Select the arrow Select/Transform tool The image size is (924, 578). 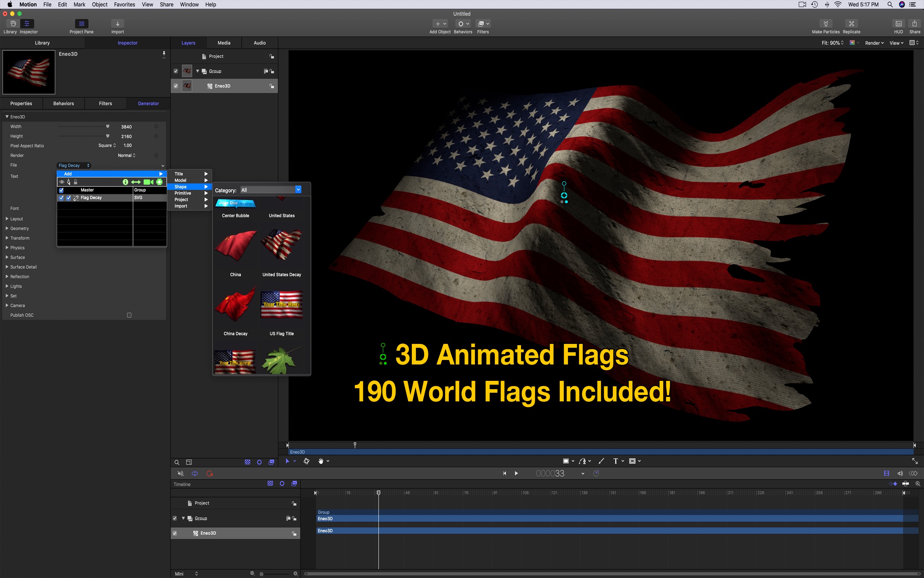[x=287, y=461]
